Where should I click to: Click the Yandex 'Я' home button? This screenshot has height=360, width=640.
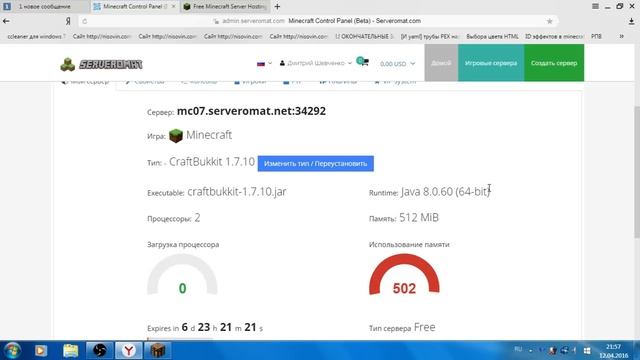coord(68,21)
